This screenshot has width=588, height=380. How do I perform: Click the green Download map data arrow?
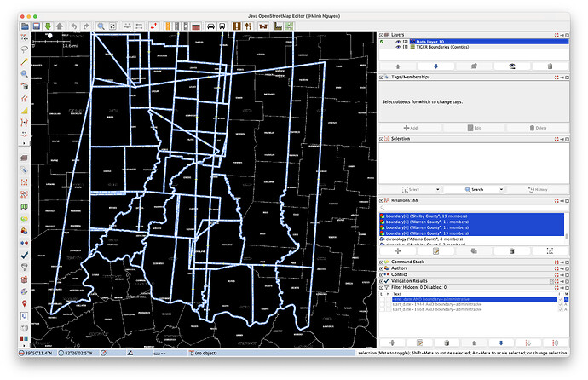(x=49, y=26)
